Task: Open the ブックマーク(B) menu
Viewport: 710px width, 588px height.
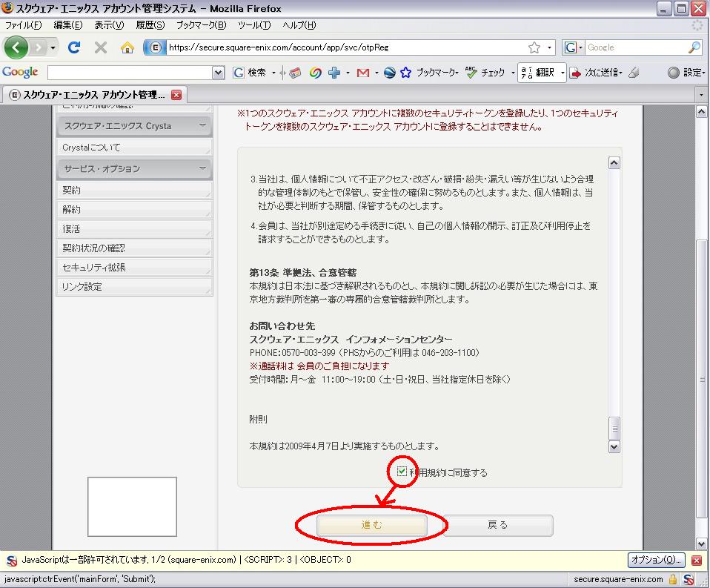Action: (x=201, y=25)
